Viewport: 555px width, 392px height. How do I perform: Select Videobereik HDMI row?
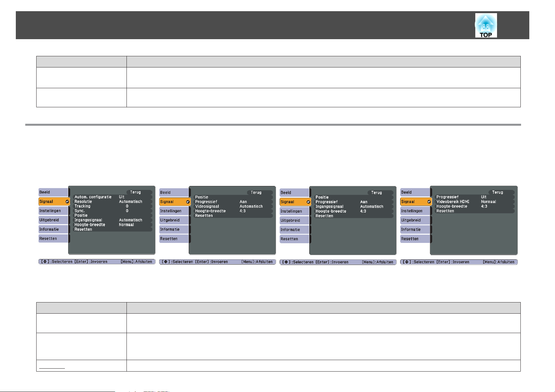[475, 201]
